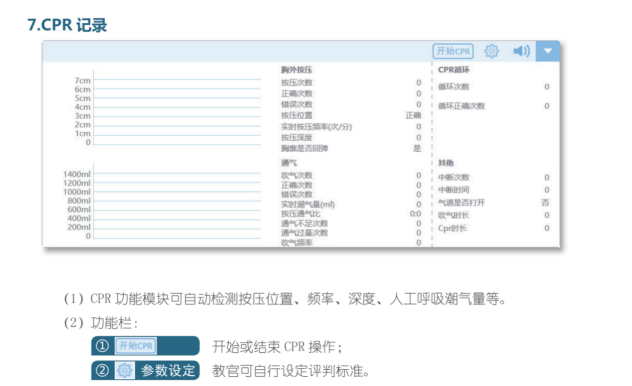Select the 吹气次数 label

(x=297, y=175)
